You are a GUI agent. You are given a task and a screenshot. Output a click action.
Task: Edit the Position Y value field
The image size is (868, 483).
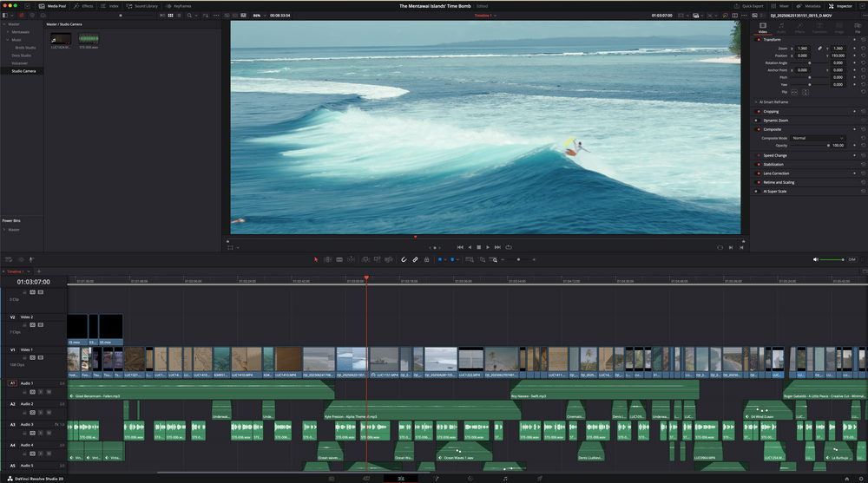pos(838,55)
